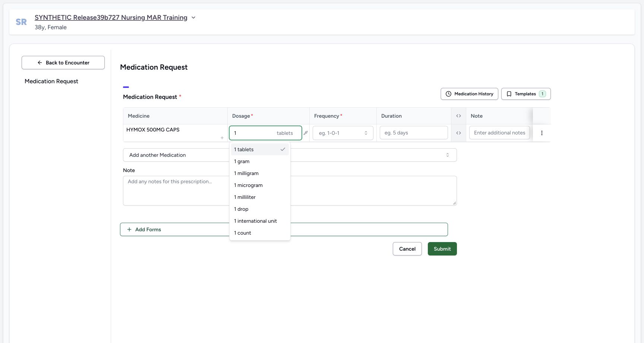Open Add another Medication dropdown
644x343 pixels.
click(x=290, y=155)
